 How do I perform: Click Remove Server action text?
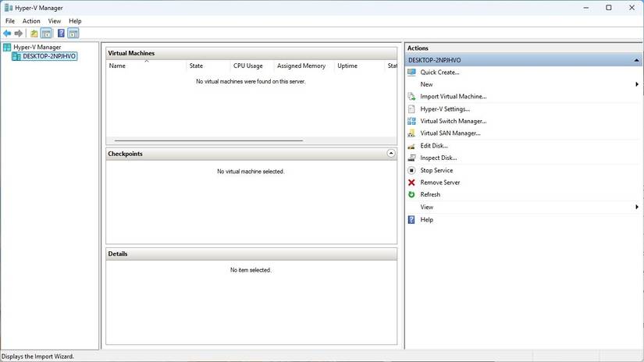[x=440, y=183]
